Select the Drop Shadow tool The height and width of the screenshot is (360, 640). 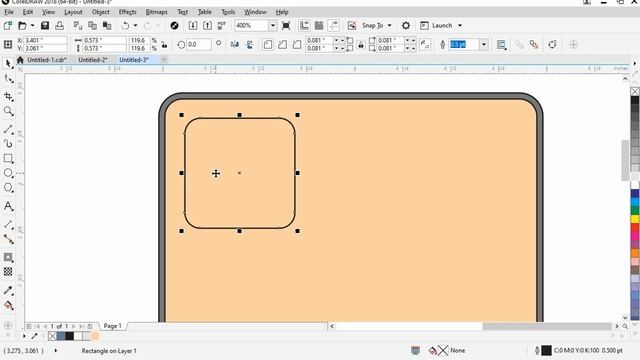click(x=8, y=257)
